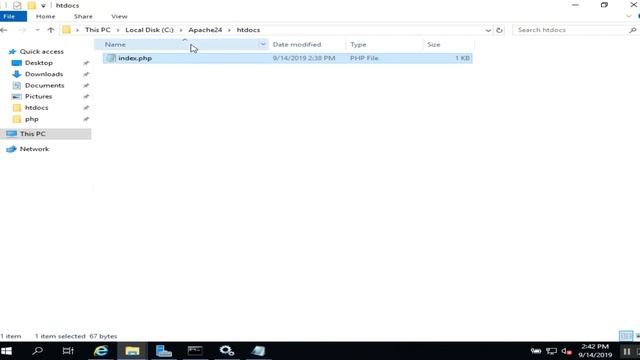The width and height of the screenshot is (640, 360).
Task: Open the gears Services taskbar icon
Action: pos(227,351)
